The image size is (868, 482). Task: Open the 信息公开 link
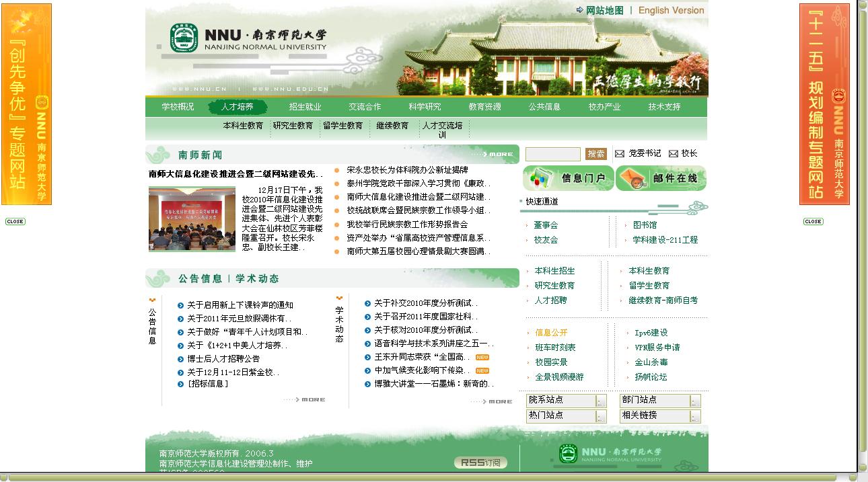click(552, 333)
